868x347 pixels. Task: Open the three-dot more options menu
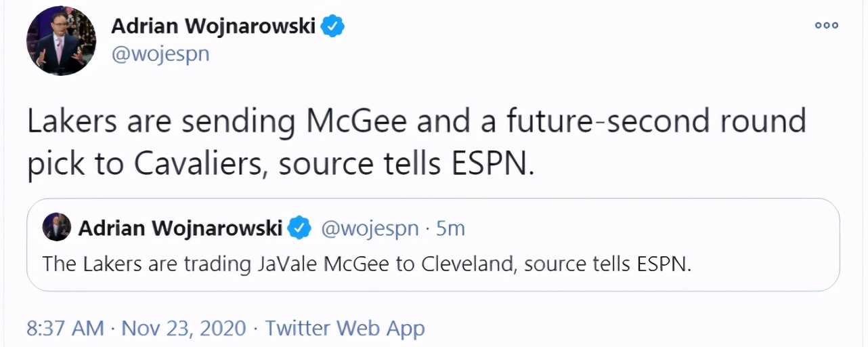pyautogui.click(x=826, y=26)
